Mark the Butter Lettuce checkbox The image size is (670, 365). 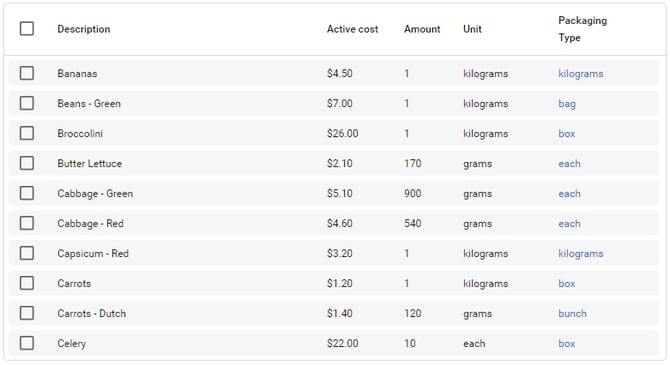tap(27, 163)
